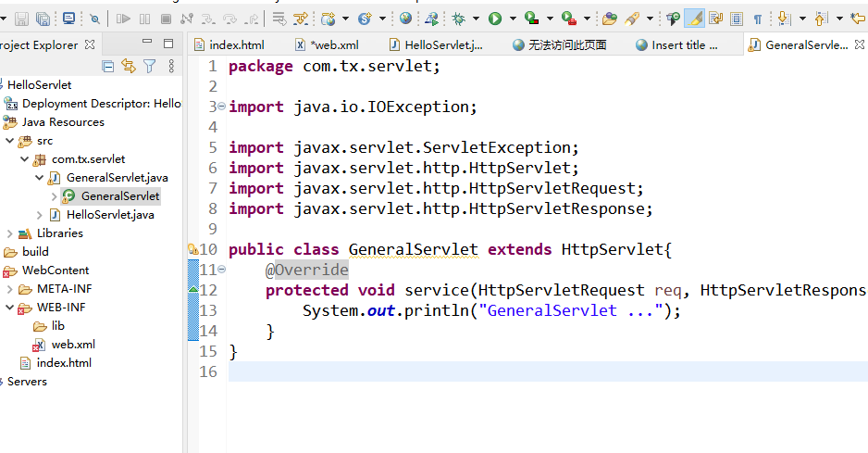
Task: Open the console monitor toolbar icon
Action: 68,19
